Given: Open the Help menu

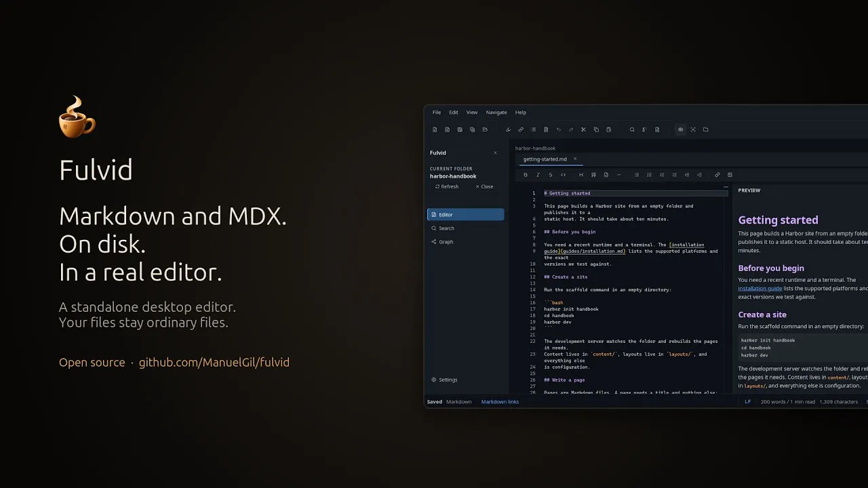Looking at the screenshot, I should point(521,113).
